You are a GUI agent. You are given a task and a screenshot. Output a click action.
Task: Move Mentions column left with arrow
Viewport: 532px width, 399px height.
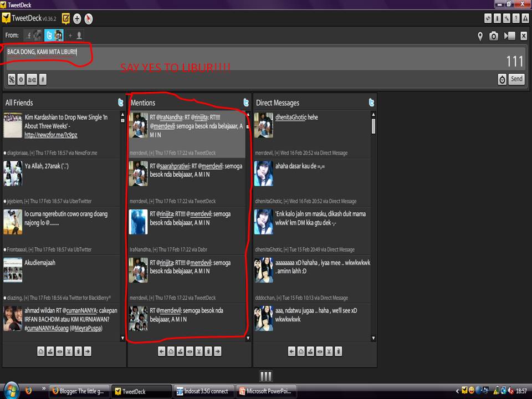[x=161, y=351]
